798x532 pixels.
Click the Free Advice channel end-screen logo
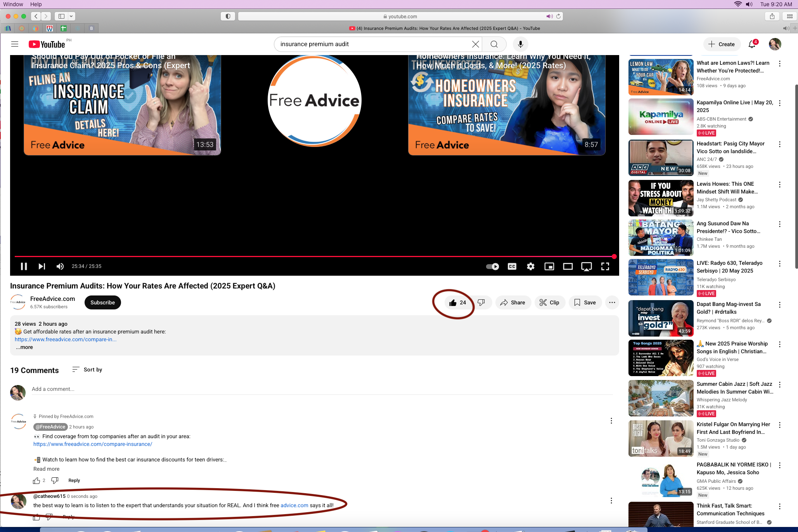click(315, 100)
